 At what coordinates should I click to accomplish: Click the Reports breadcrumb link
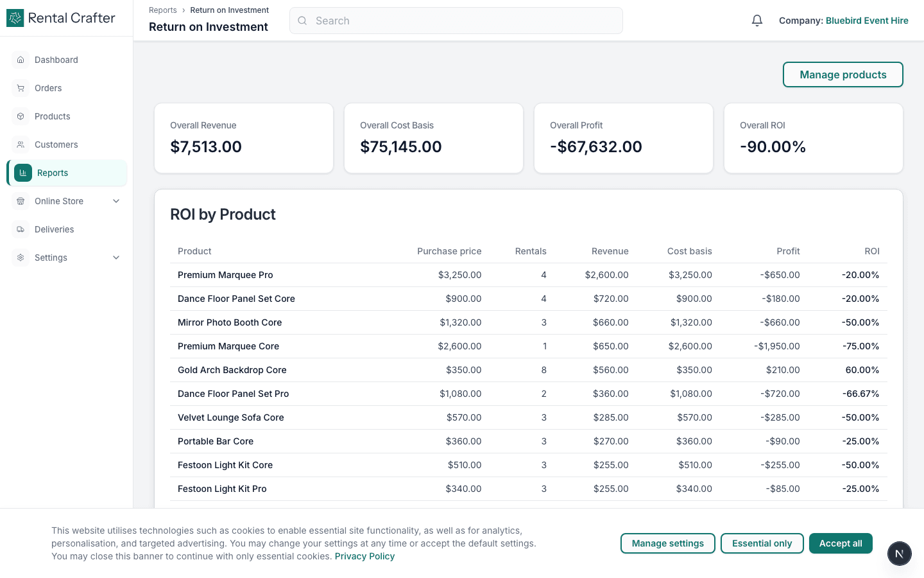(163, 10)
